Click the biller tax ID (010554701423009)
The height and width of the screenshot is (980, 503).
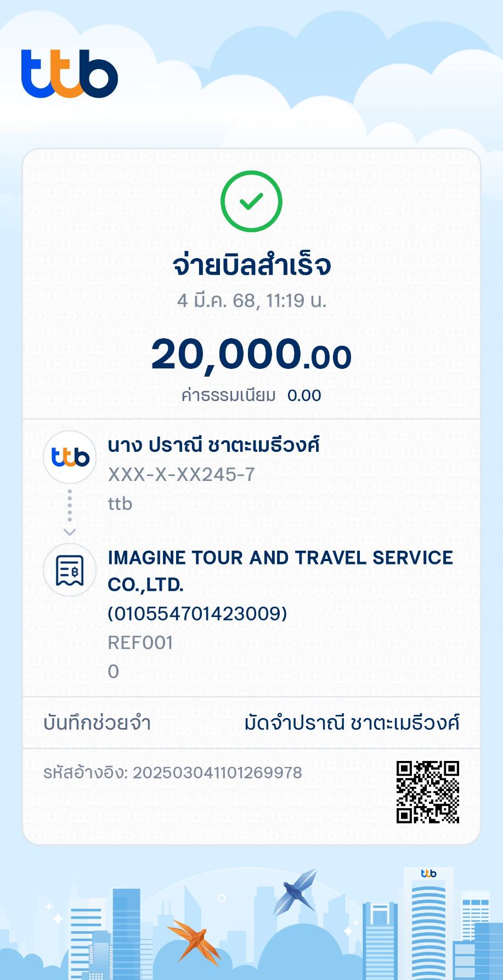197,613
